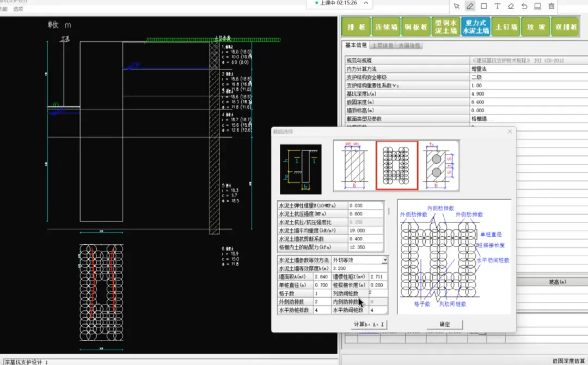588x365 pixels.
Task: Select the 型钢水泥土墙 support type
Action: pyautogui.click(x=446, y=27)
